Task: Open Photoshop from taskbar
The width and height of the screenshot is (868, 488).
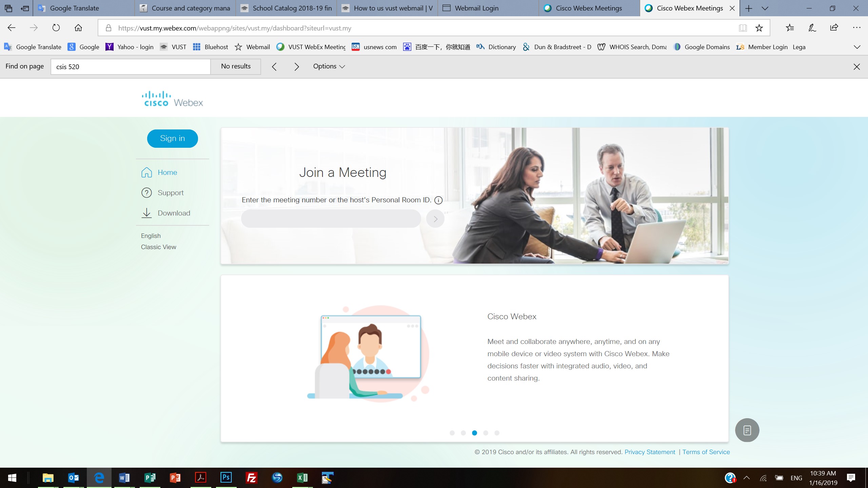Action: coord(226,478)
